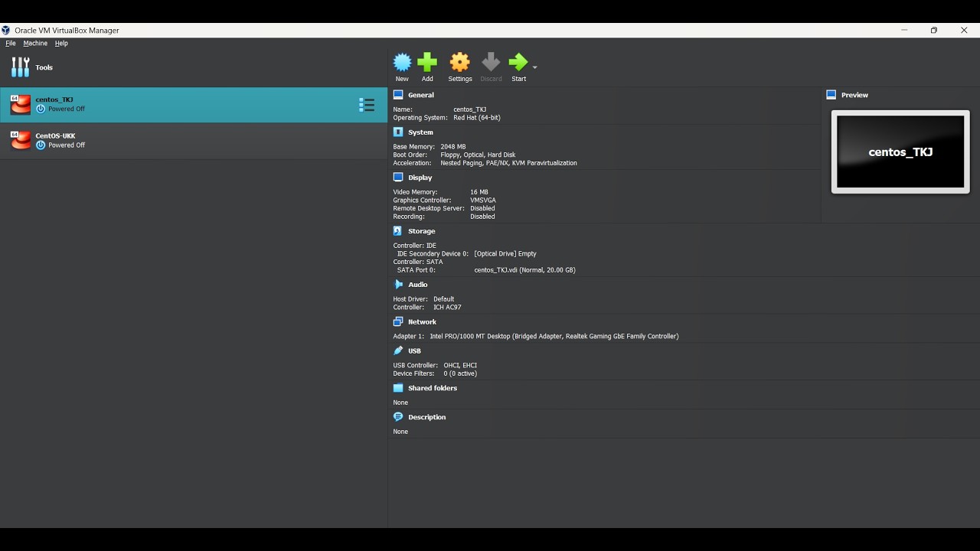Click the OHCI, EHCI USB controller value
The image size is (980, 551).
click(x=460, y=366)
